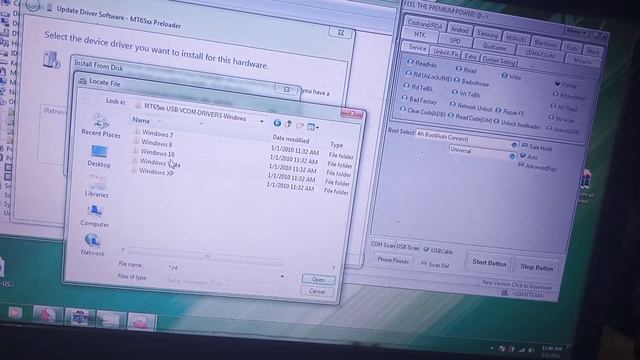Open the Menu dropdown in tool title bar
Screen dimensions: 640x360
[x=576, y=31]
